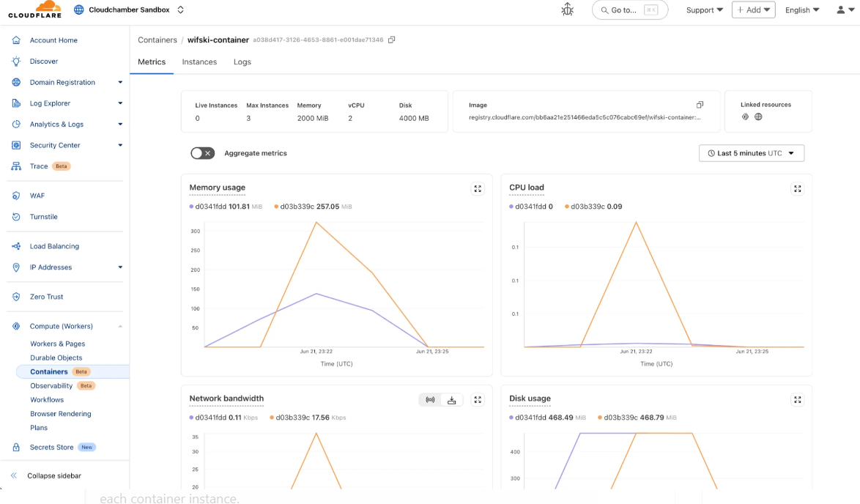860x504 pixels.
Task: Open the Add dropdown button
Action: pyautogui.click(x=753, y=10)
